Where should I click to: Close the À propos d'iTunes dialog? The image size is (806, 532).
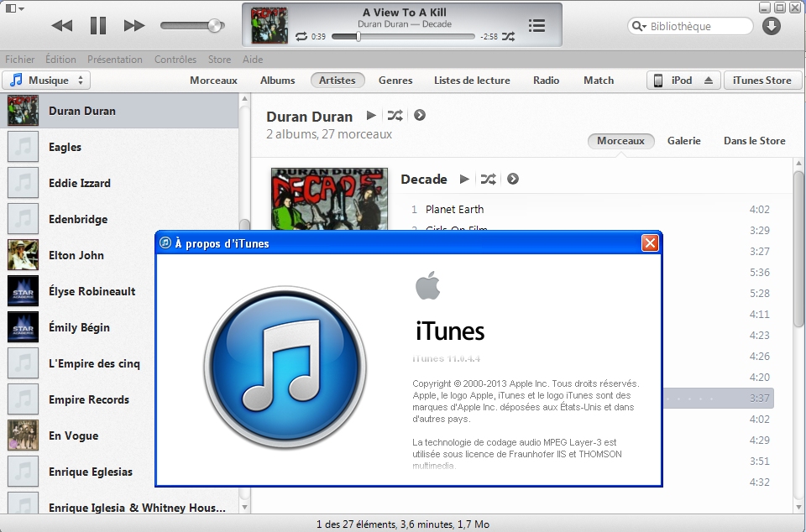pyautogui.click(x=650, y=243)
